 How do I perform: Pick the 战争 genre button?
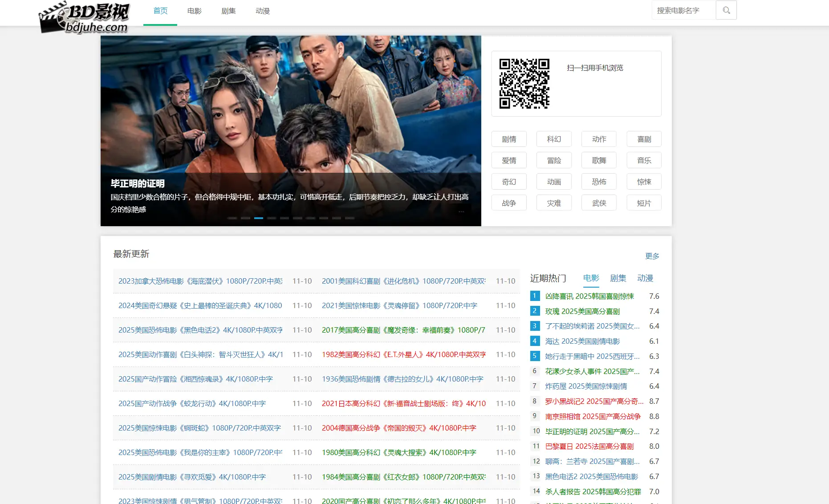click(509, 203)
